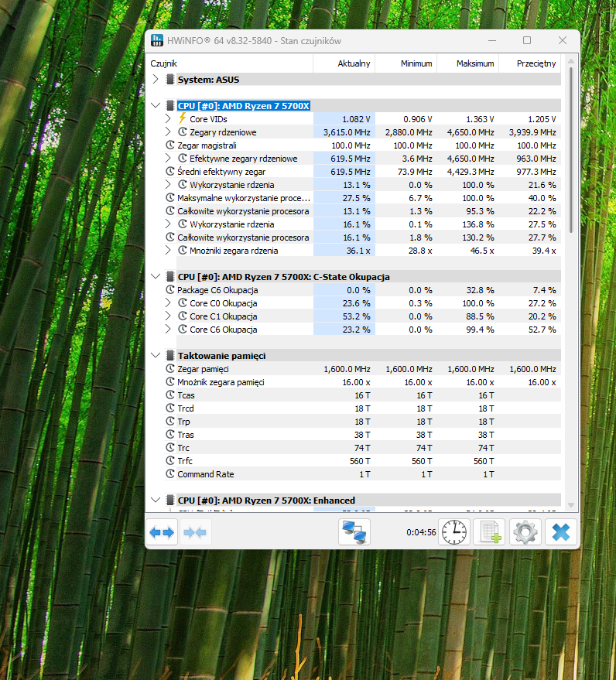The height and width of the screenshot is (680, 616).
Task: Click the collapse columns arrows button
Action: (195, 532)
